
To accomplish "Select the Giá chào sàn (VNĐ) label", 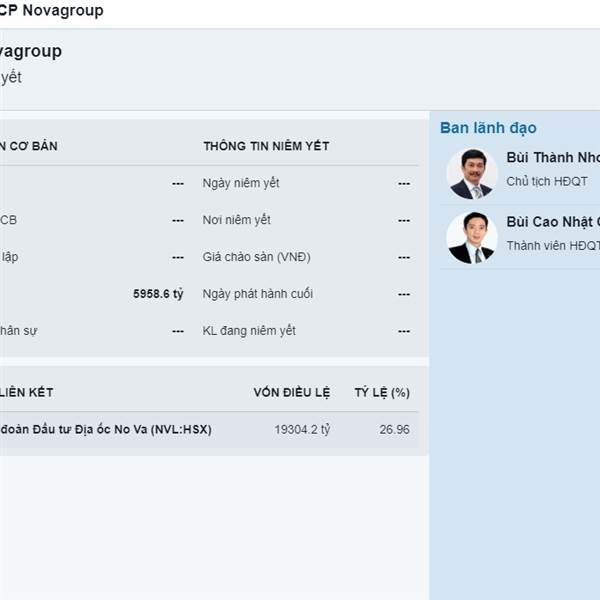I will [x=256, y=257].
